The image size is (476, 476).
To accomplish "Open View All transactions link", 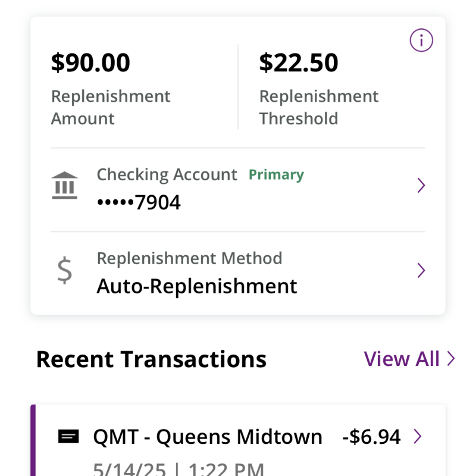I will 409,359.
